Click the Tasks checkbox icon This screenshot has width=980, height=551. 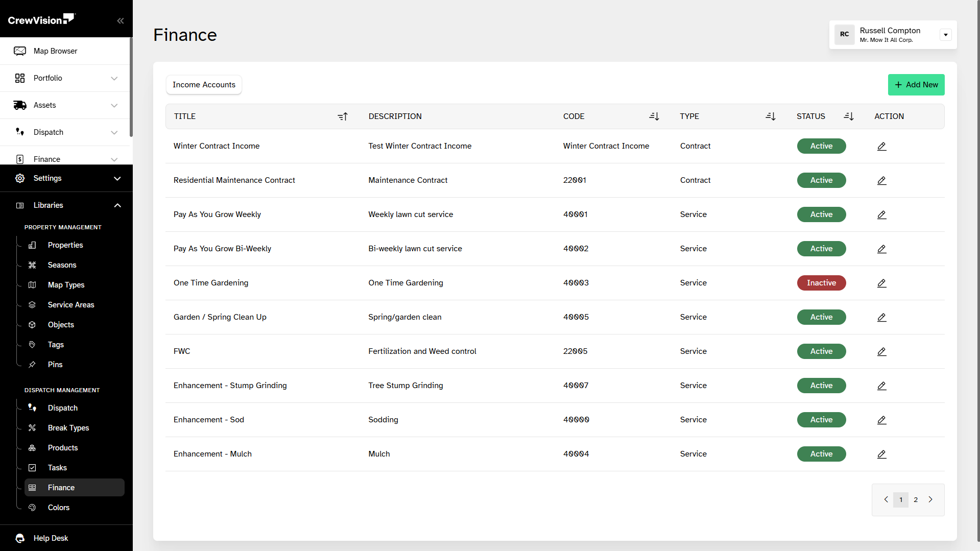pyautogui.click(x=32, y=468)
